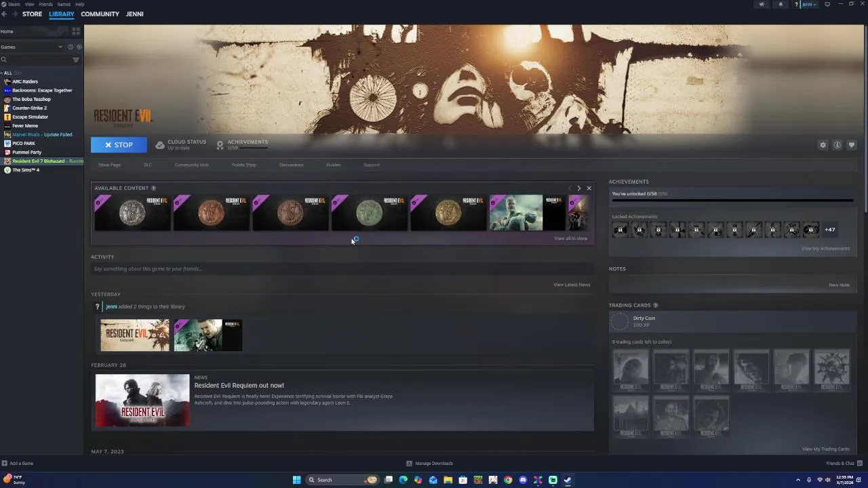Screen dimensions: 868x488
Task: Select Backrooms: Escape Together
Action: (x=42, y=90)
